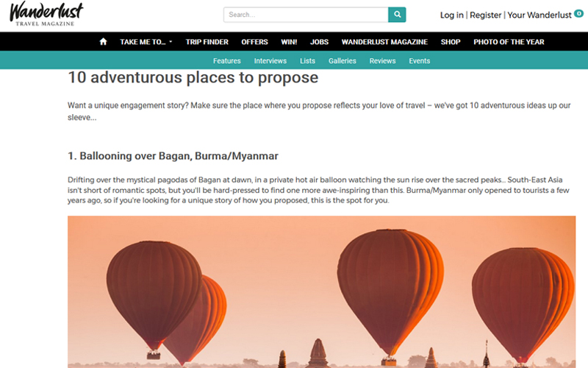The image size is (588, 368).
Task: Go to the WIN! section
Action: [x=289, y=42]
